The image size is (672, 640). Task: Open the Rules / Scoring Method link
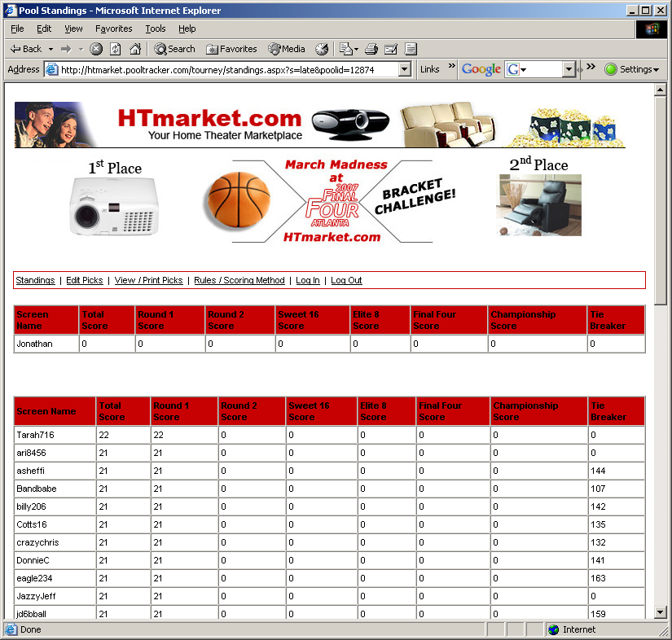point(239,280)
